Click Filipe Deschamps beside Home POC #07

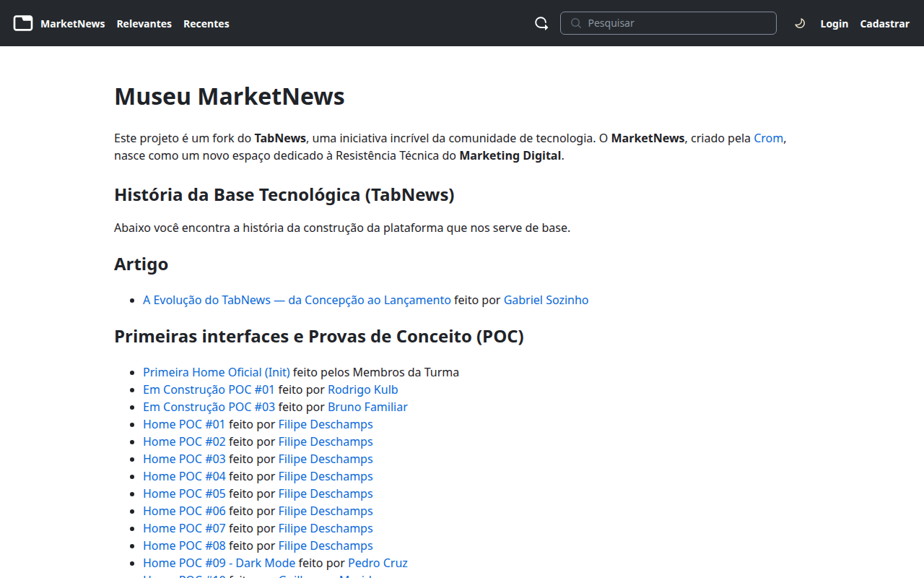point(326,528)
